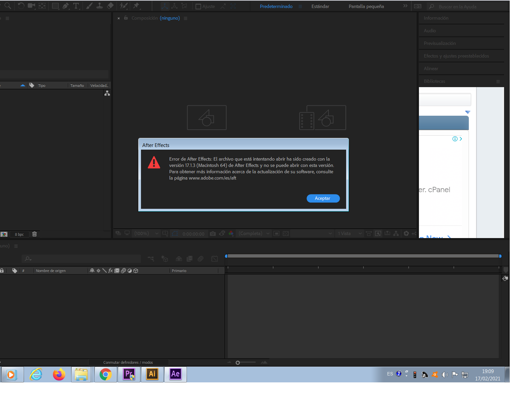Click the View Axis mode icon
Screen dimensions: 532x399
coord(184,6)
